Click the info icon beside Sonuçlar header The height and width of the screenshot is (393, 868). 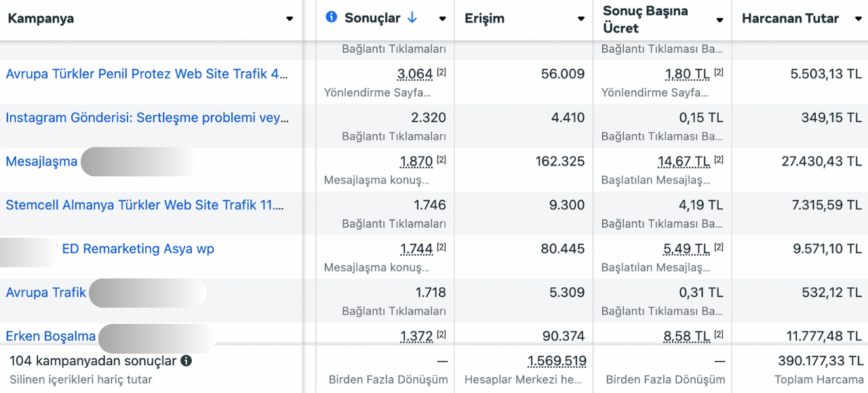coord(331,18)
